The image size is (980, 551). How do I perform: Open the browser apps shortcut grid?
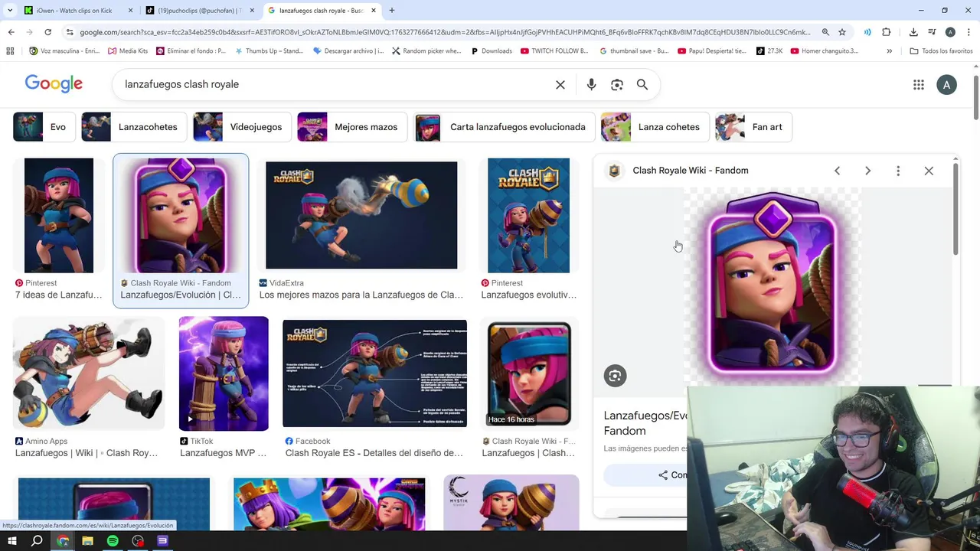tap(10, 51)
